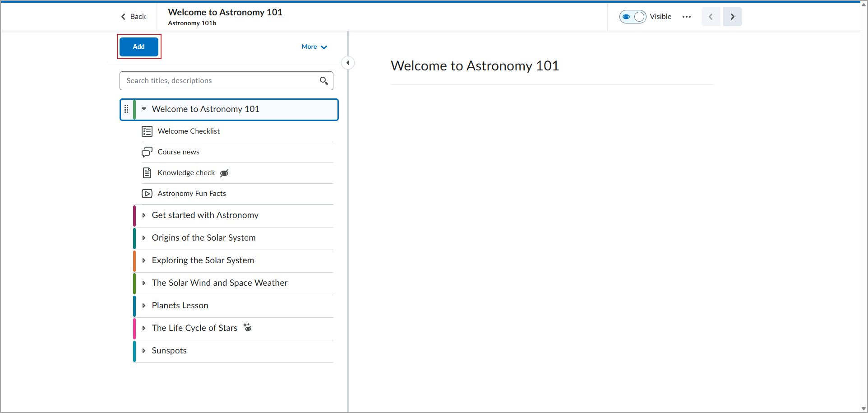Collapse Welcome to Astronomy 101 module

[144, 109]
